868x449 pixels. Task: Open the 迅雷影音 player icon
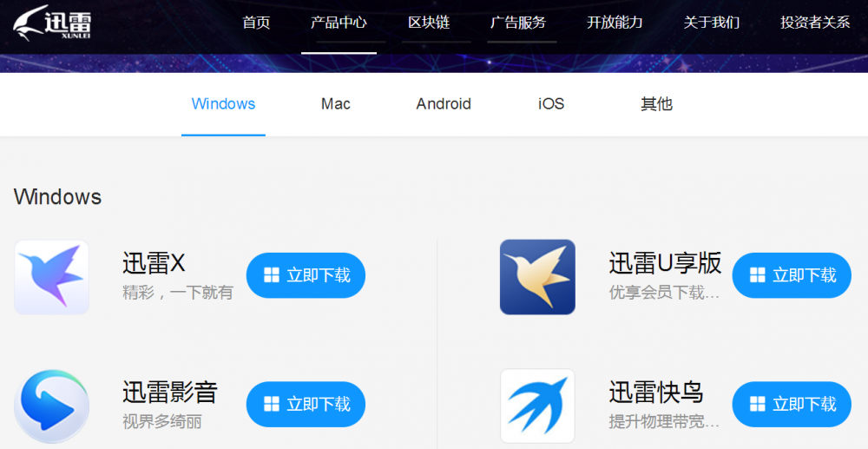(51, 406)
